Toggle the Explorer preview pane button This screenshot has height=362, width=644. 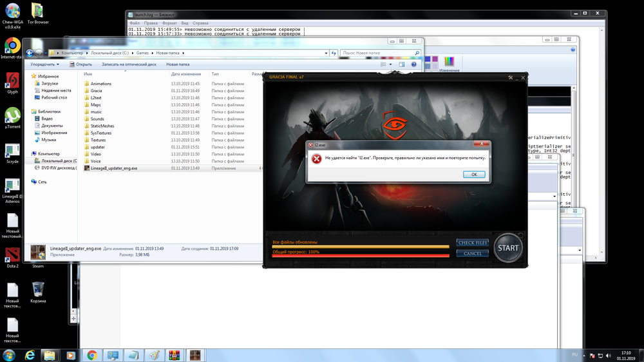tap(401, 64)
